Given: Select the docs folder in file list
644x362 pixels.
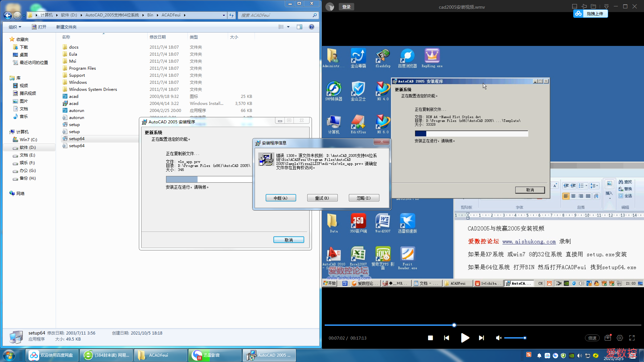Looking at the screenshot, I should 74,47.
